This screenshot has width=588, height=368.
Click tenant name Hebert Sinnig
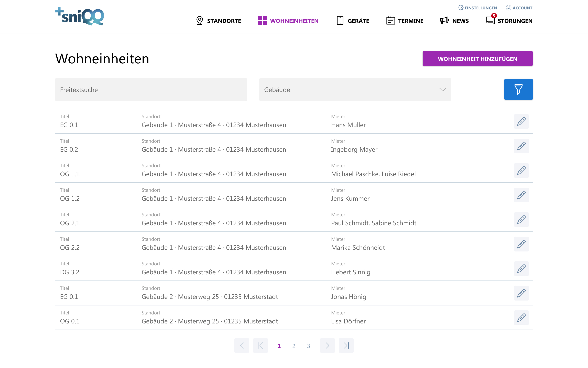point(351,272)
